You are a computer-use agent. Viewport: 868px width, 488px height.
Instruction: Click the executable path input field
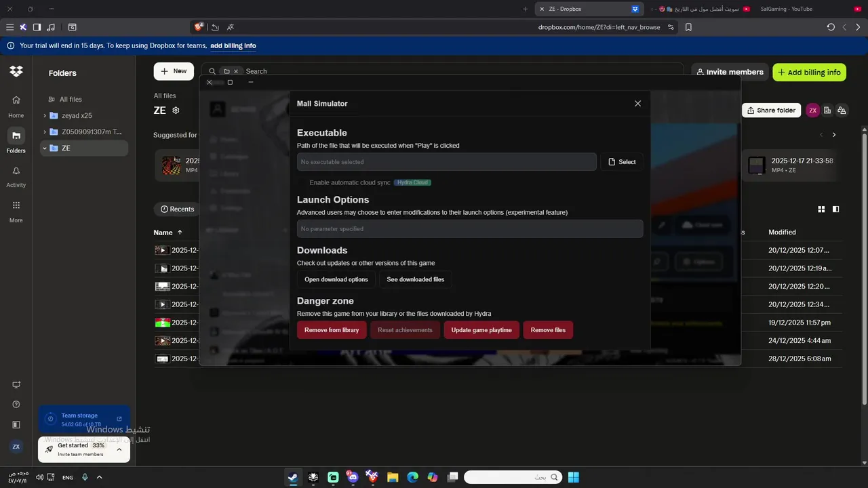coord(447,162)
